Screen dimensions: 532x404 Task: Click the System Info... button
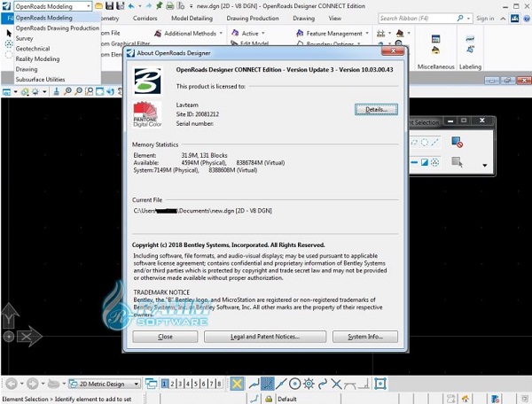tap(365, 337)
